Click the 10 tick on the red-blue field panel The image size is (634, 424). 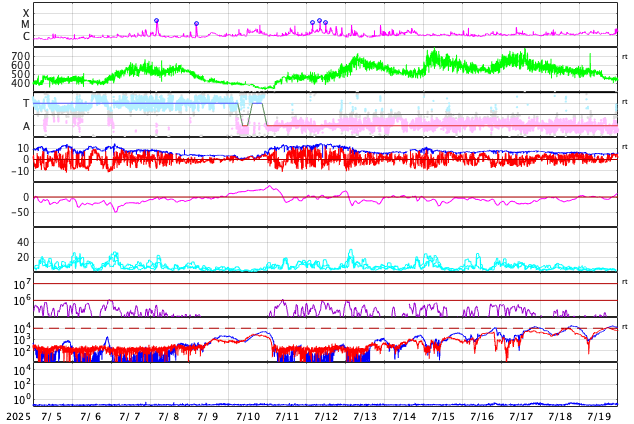point(23,148)
